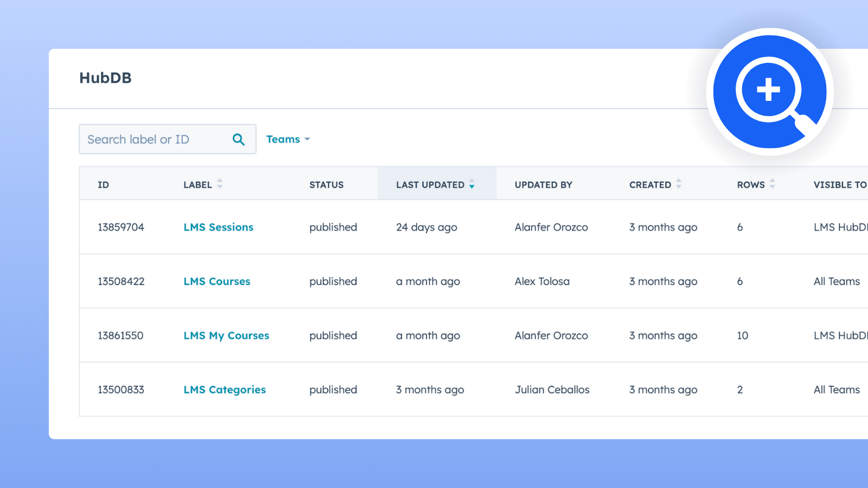
Task: Click the search magnifier icon
Action: 238,139
